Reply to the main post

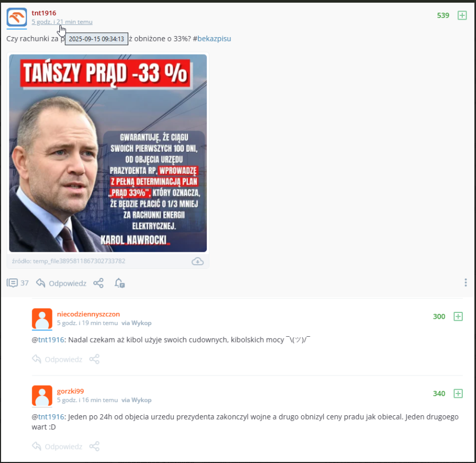coord(61,283)
